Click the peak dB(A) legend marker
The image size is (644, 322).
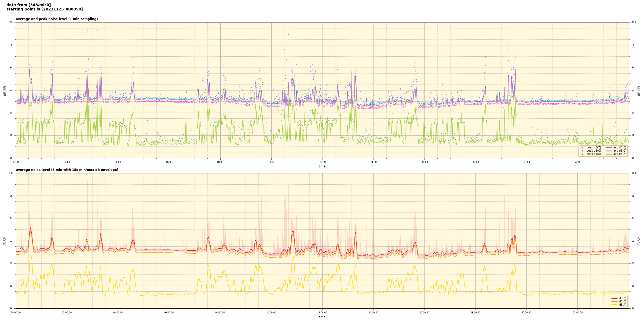(582, 154)
